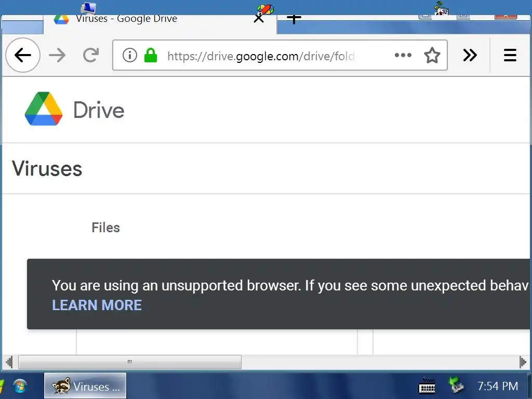Go back using the browser back arrow
The width and height of the screenshot is (532, 399).
[23, 55]
